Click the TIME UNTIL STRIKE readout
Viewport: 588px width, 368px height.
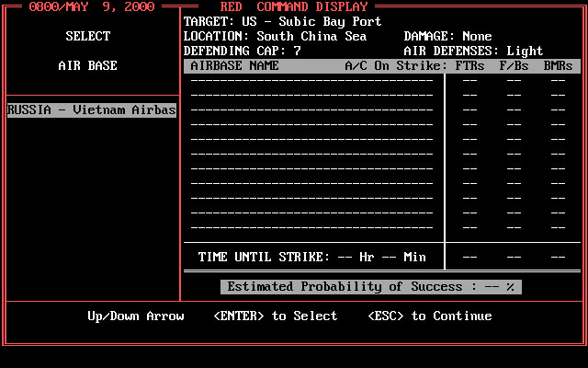tap(312, 258)
